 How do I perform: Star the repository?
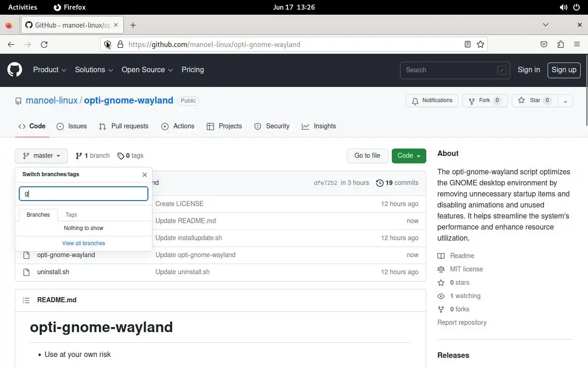[x=535, y=101]
